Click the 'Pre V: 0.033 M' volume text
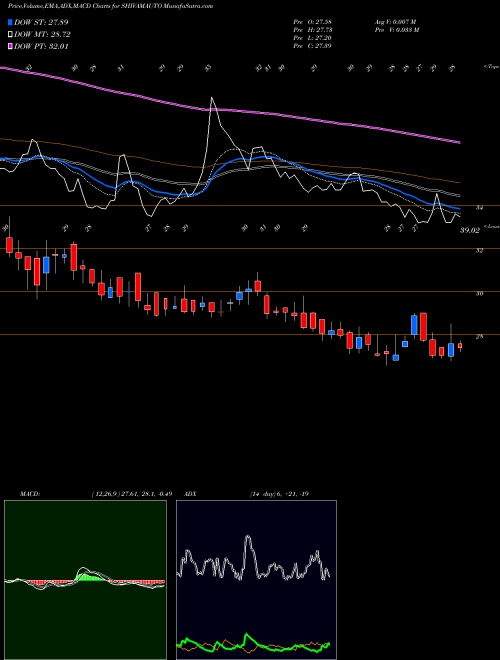 click(396, 30)
